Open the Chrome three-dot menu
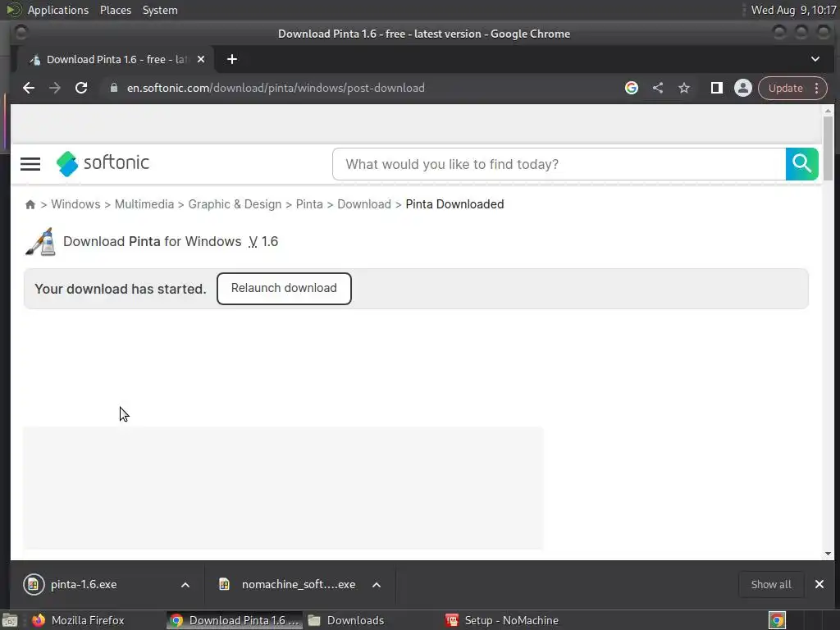 click(817, 88)
